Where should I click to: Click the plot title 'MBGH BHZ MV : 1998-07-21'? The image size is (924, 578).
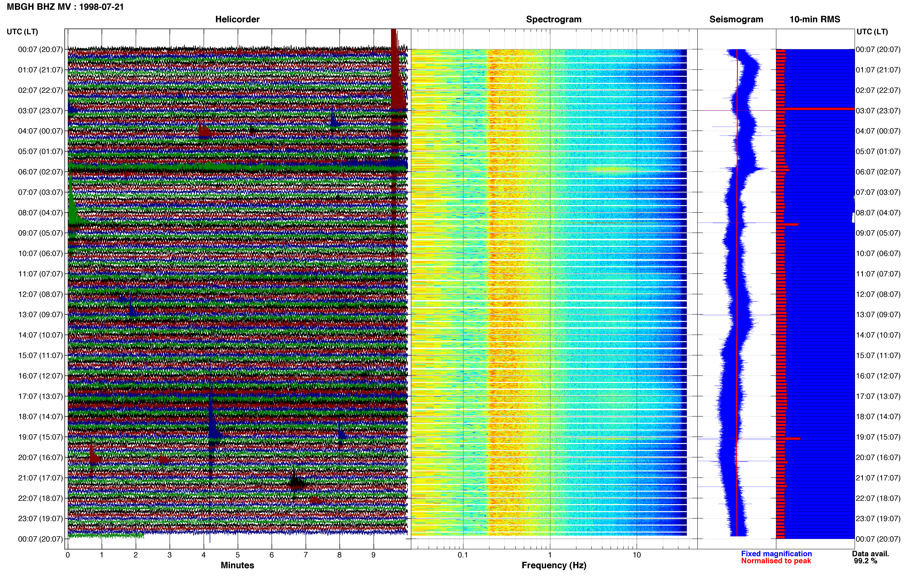pyautogui.click(x=65, y=7)
